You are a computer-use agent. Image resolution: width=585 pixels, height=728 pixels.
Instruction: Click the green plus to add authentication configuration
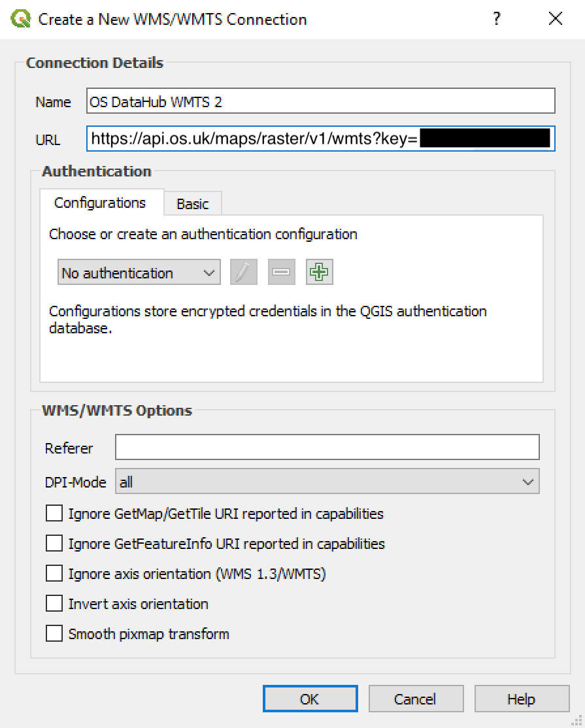click(x=318, y=272)
